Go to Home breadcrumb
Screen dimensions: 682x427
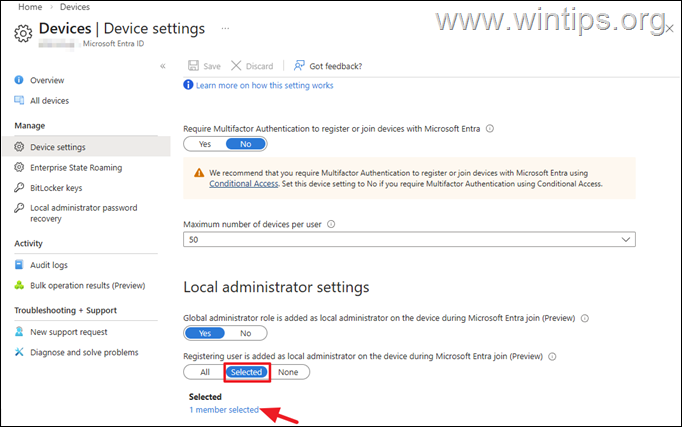(30, 7)
